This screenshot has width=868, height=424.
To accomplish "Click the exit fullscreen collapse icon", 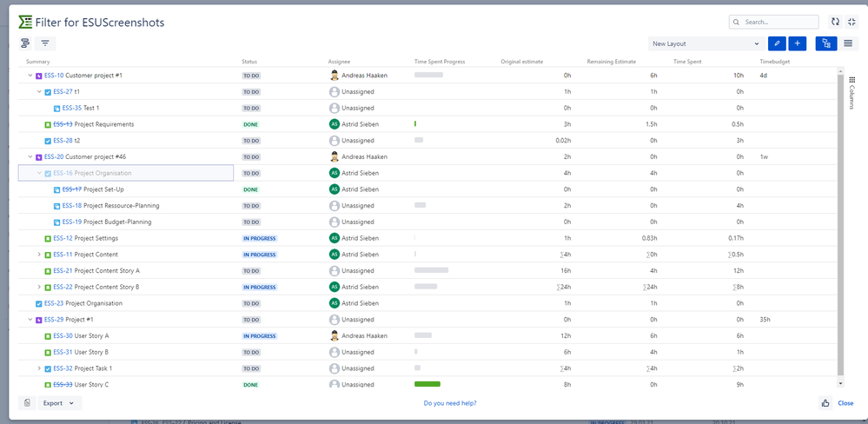I will pos(852,22).
